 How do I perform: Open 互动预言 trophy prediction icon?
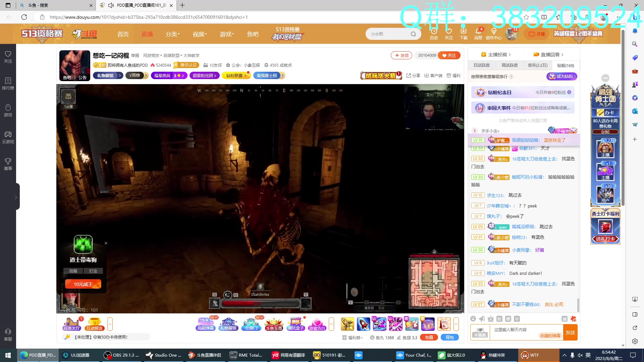95,324
